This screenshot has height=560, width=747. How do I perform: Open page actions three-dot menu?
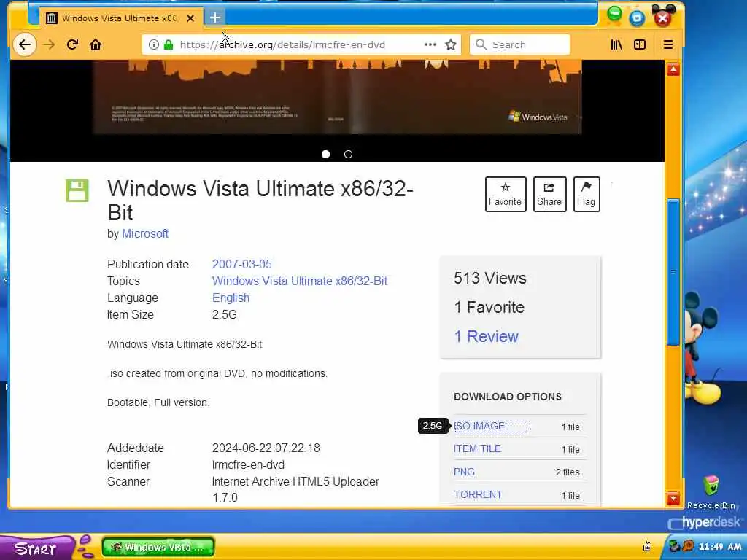point(430,44)
